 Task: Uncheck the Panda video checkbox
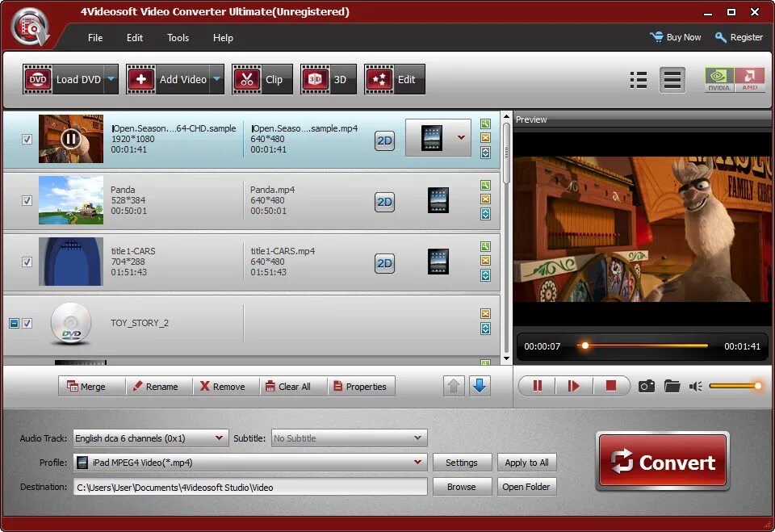[x=27, y=201]
